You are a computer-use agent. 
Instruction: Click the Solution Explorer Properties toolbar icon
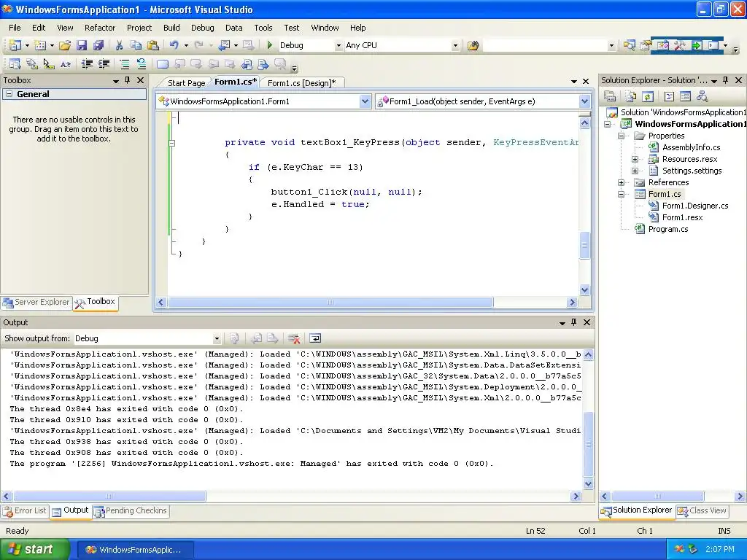coord(610,97)
